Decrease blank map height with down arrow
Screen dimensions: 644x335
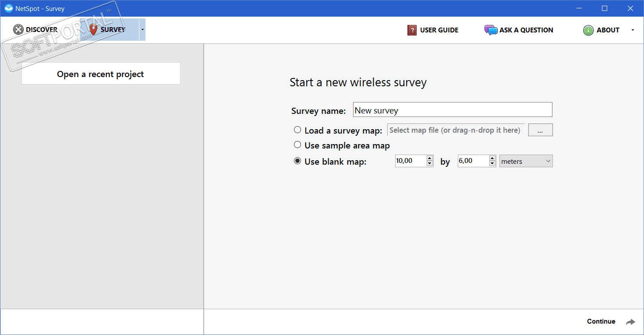click(x=493, y=164)
